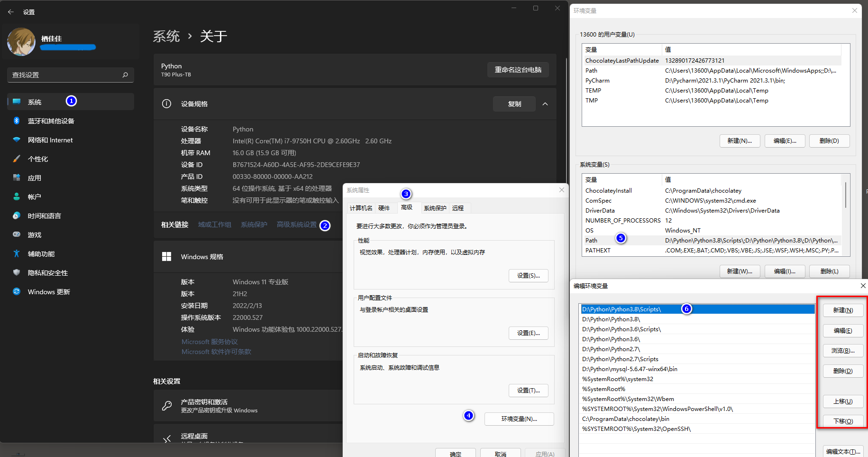Viewport: 868px width, 457px height.
Task: Open 时间和语言 settings
Action: (x=71, y=216)
